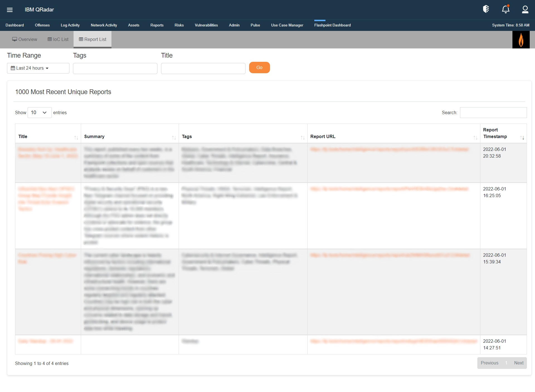The image size is (535, 392).
Task: Click the Flashpoint flame logo
Action: 521,40
